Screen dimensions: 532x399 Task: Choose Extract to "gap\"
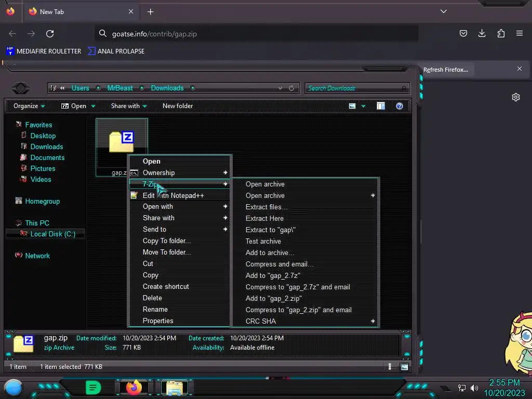pyautogui.click(x=305, y=230)
